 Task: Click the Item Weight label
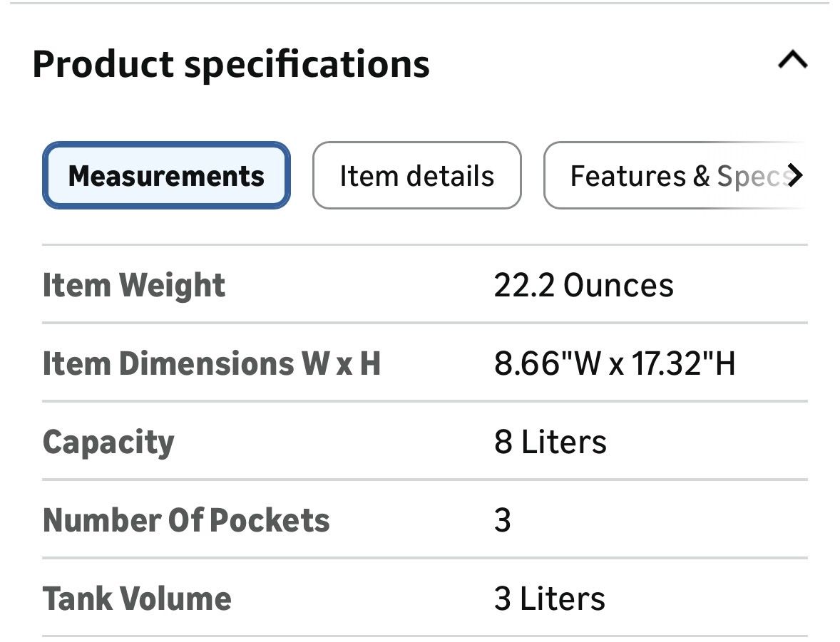(134, 286)
